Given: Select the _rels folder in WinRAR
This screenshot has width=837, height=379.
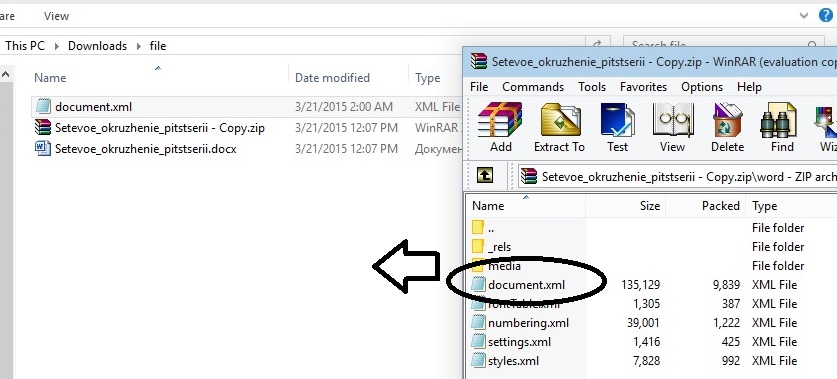Looking at the screenshot, I should point(500,247).
